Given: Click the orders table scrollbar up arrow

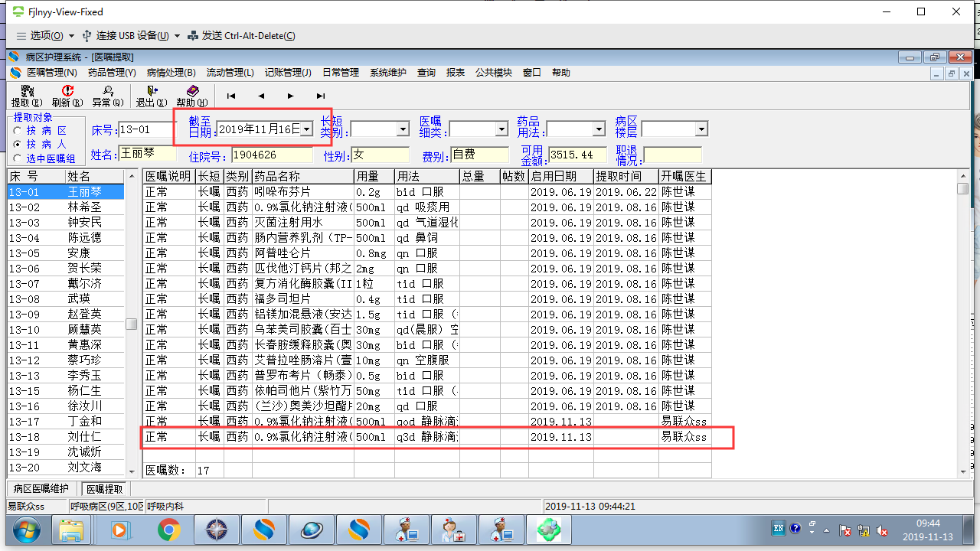Looking at the screenshot, I should tap(963, 177).
